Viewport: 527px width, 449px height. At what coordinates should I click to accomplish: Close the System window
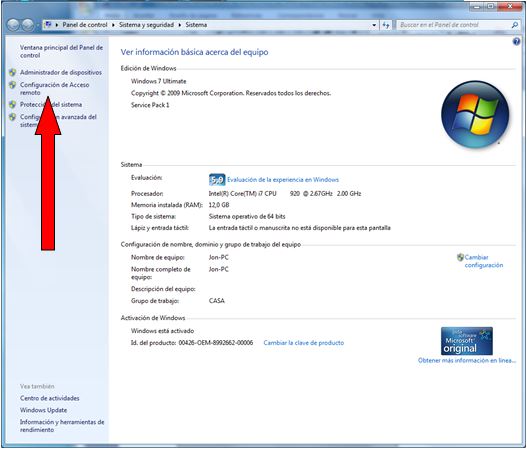pyautogui.click(x=510, y=6)
